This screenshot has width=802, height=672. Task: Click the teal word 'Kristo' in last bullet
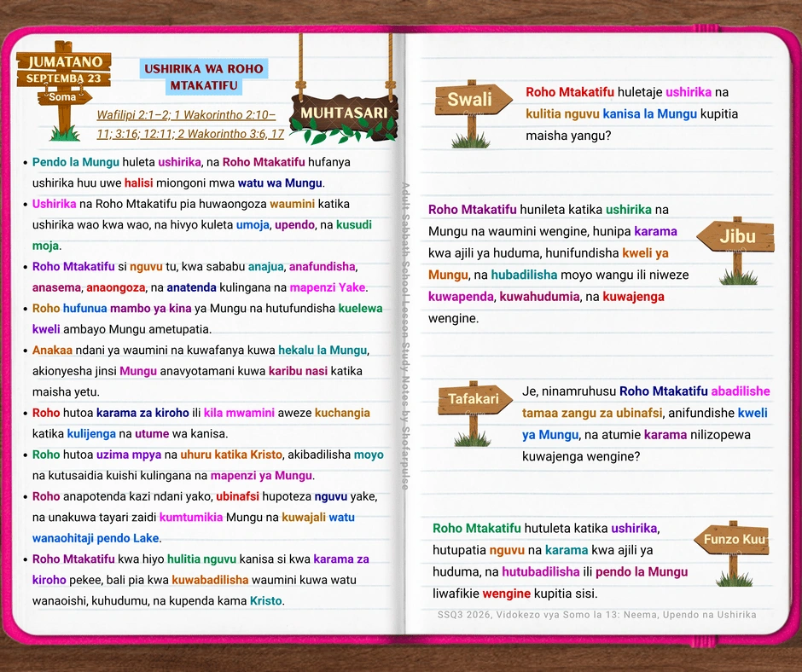pos(265,601)
